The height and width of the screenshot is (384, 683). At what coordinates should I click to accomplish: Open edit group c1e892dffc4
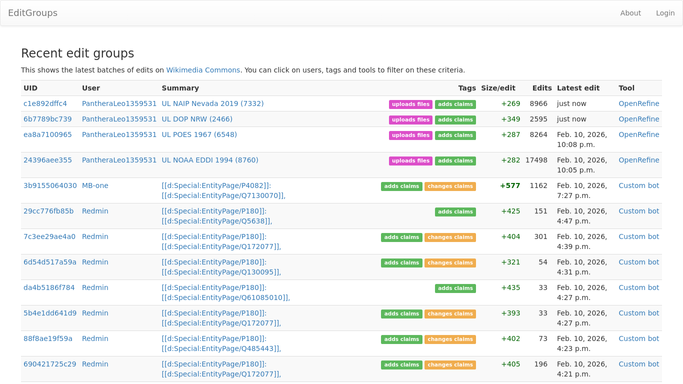tap(45, 104)
